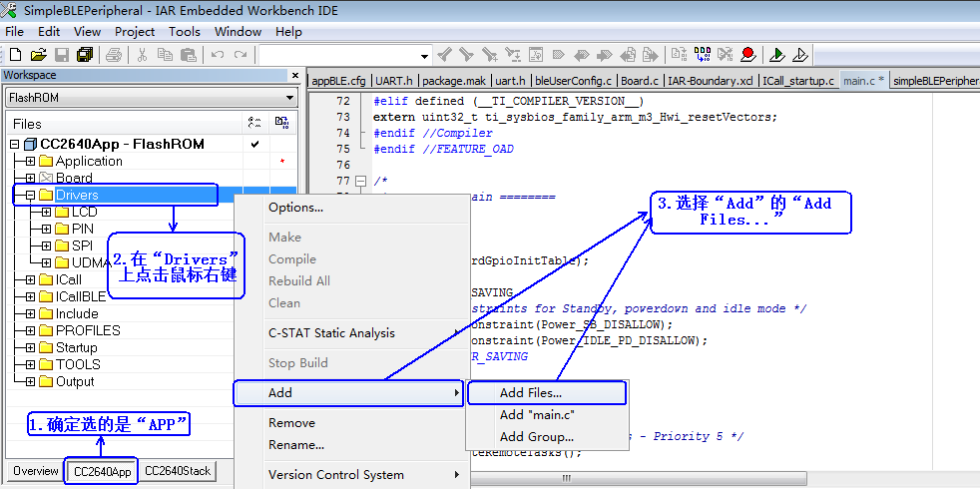Image resolution: width=980 pixels, height=489 pixels.
Task: Expand the PROFILES folder
Action: (x=30, y=330)
